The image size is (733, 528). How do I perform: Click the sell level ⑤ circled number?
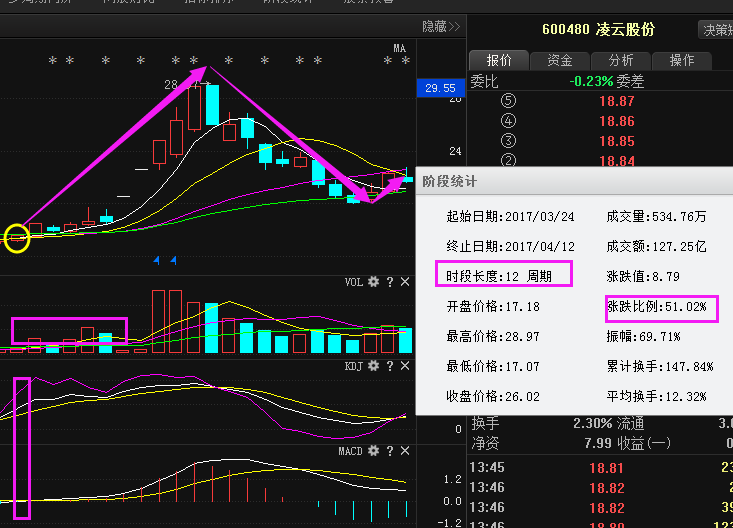point(508,101)
